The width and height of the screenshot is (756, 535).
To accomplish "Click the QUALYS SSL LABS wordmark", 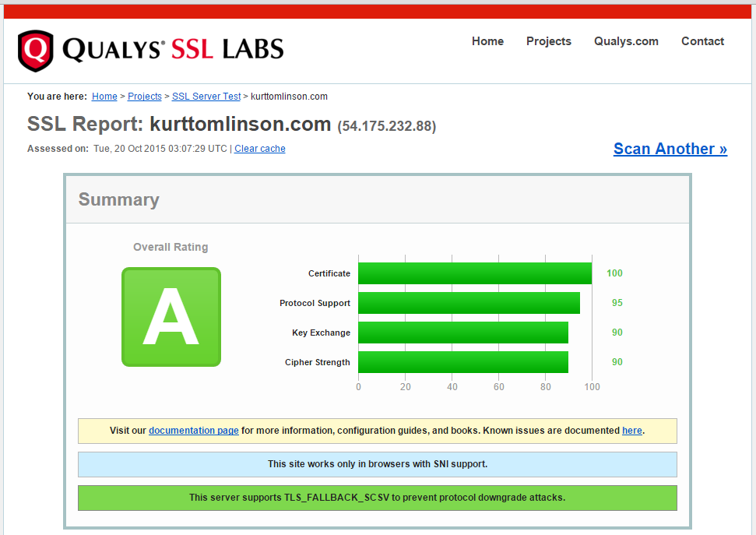I will (174, 50).
